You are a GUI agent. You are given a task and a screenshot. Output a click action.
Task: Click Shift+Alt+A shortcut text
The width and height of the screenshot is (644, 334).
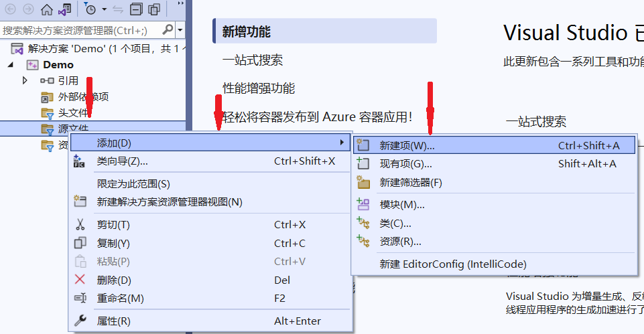coord(587,164)
